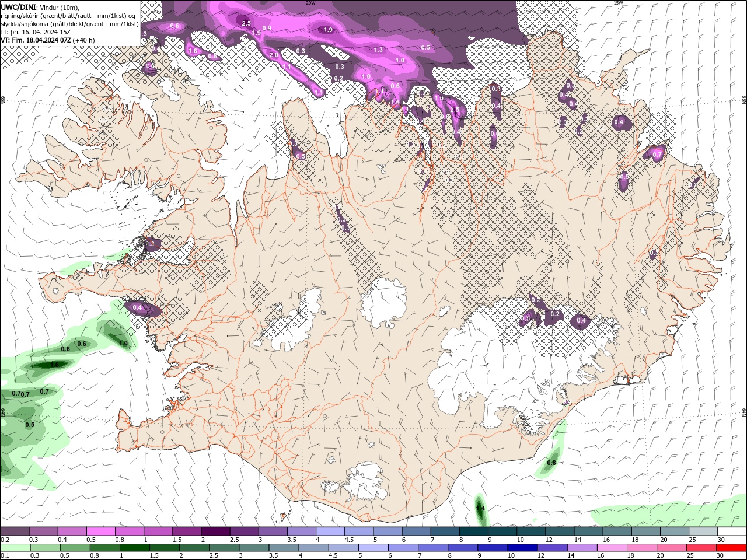The width and height of the screenshot is (747, 560).
Task: Click the palest green 0.1 rain scale swatch
Action: [x=15, y=548]
